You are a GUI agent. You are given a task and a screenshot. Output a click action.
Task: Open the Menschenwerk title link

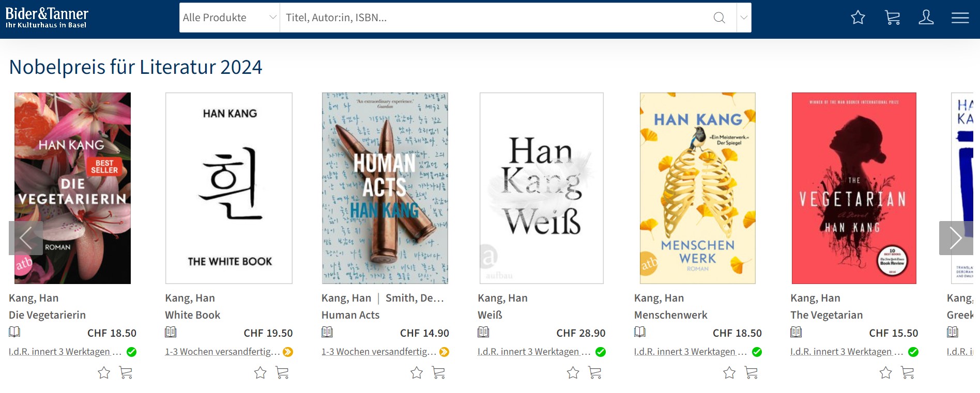pyautogui.click(x=670, y=315)
